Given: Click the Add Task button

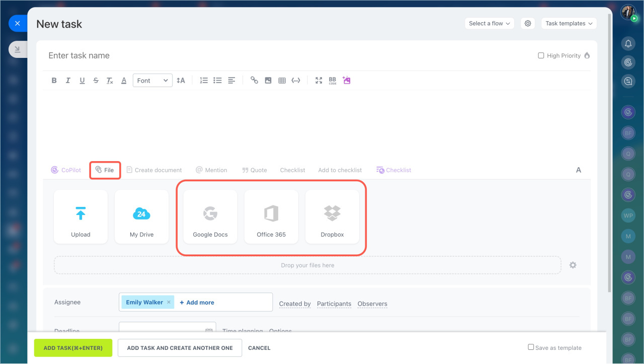Looking at the screenshot, I should click(73, 348).
